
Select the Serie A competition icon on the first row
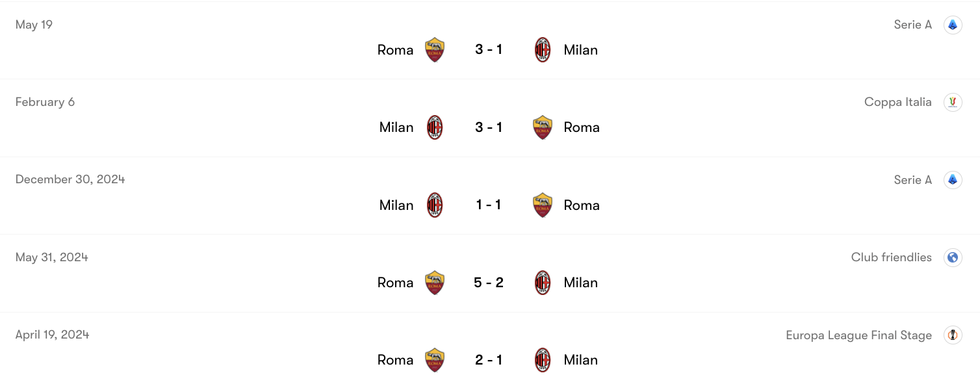point(953,24)
